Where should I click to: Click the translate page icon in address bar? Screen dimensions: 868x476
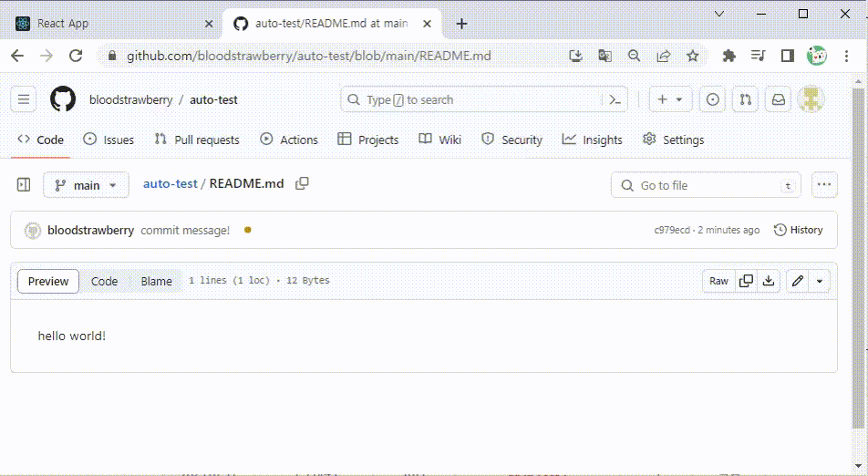tap(605, 56)
